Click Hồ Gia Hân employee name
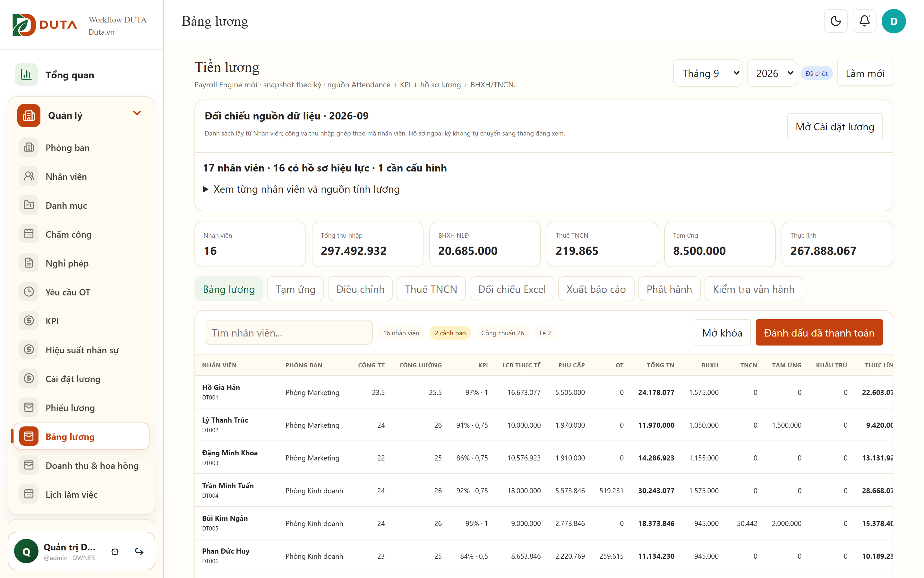924x578 pixels. pos(221,387)
